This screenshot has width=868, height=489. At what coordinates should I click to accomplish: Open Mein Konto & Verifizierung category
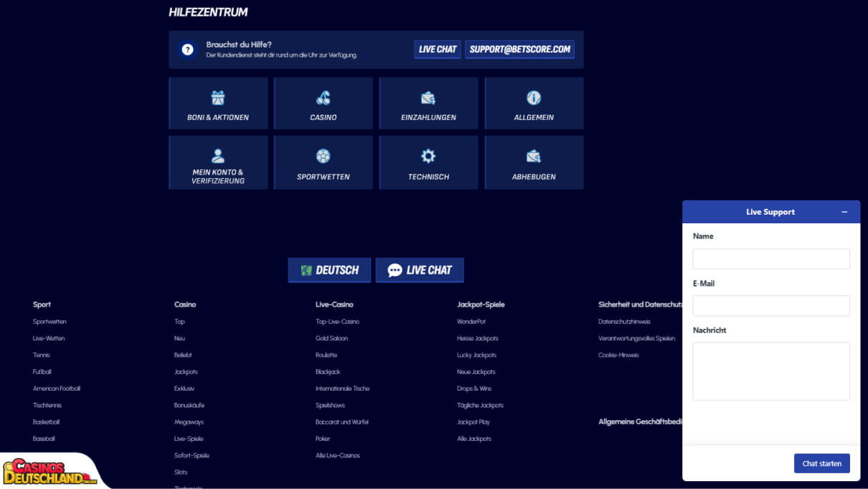pos(218,162)
